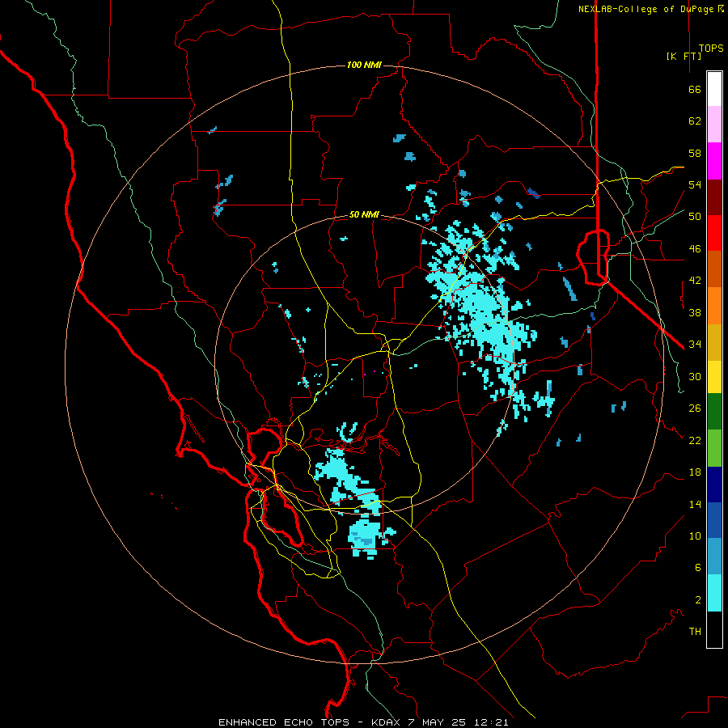Click the legend value '18'
This screenshot has height=728, width=728.
click(x=695, y=472)
